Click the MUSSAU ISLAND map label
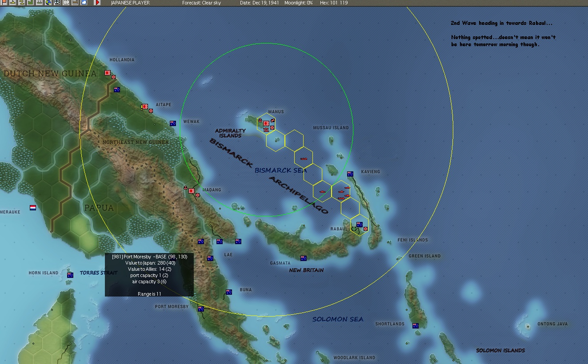This screenshot has height=364, width=588. (331, 128)
